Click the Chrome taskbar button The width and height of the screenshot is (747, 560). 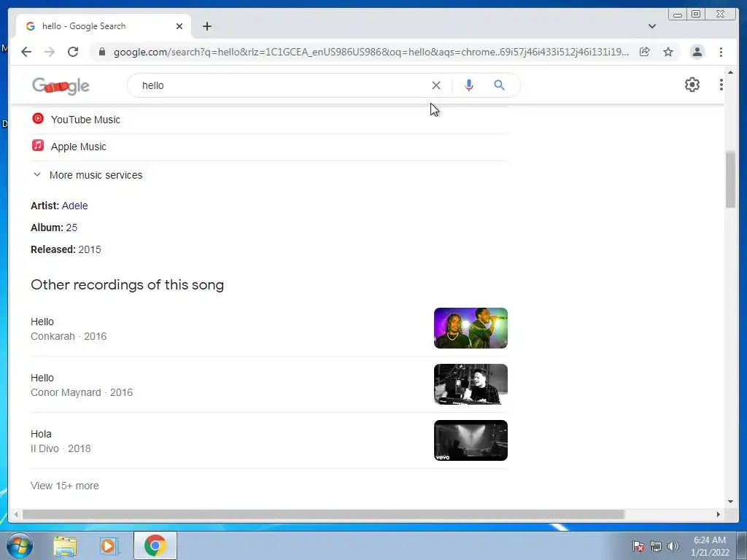pyautogui.click(x=155, y=545)
